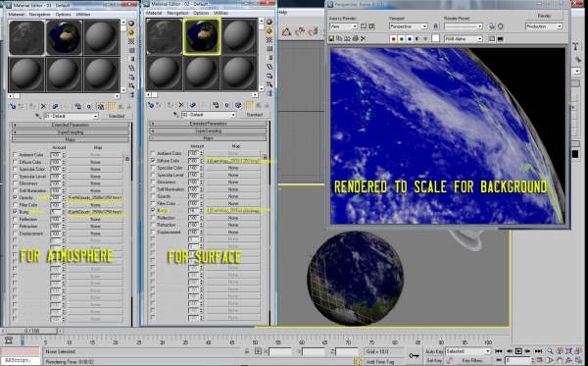The width and height of the screenshot is (588, 366).
Task: Toggle Enable Blue Channel button
Action: [410, 38]
